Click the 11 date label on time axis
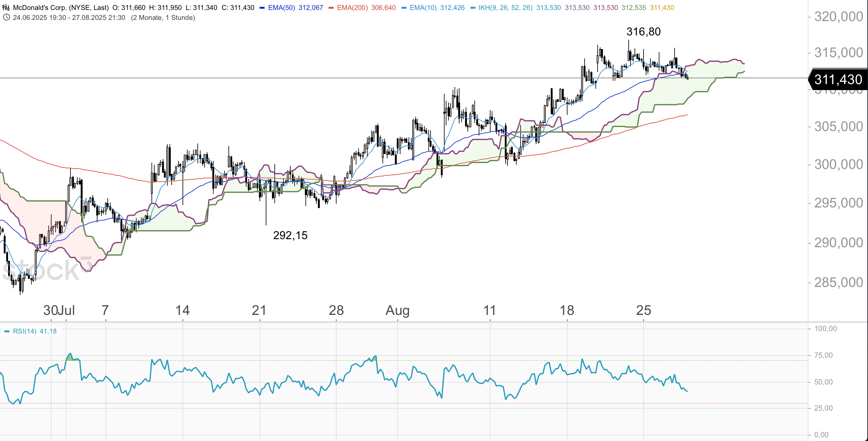The image size is (868, 441). point(490,310)
